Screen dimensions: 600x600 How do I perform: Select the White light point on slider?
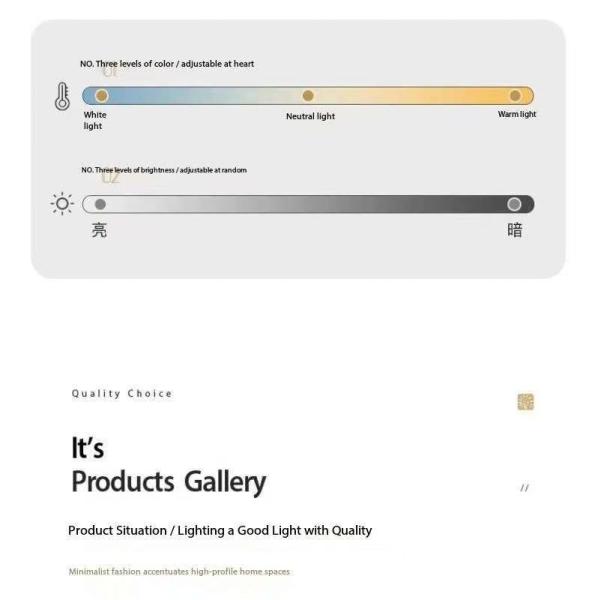click(x=101, y=96)
